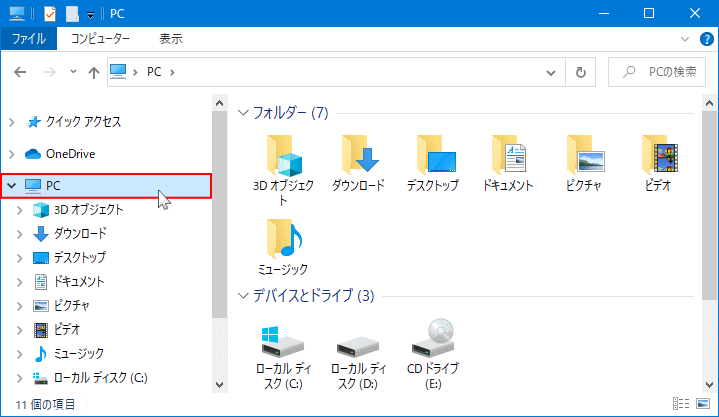Switch to large icons view in status bar
Screen dimensions: 719x417
click(703, 404)
